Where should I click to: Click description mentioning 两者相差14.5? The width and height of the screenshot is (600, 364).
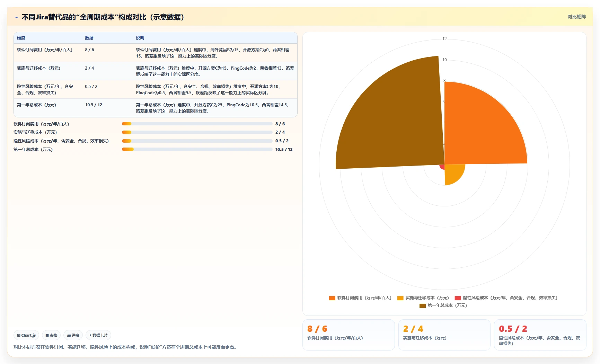[x=212, y=108]
